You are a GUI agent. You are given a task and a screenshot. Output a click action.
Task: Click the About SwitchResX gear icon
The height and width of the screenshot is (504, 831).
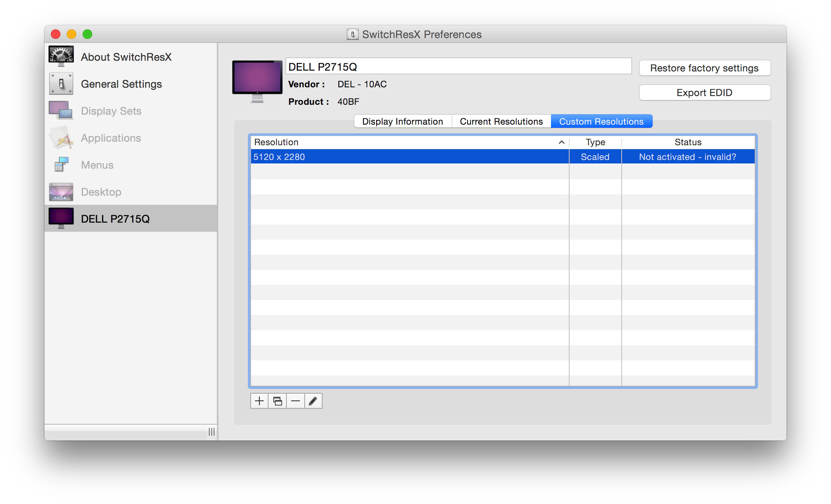pos(61,56)
